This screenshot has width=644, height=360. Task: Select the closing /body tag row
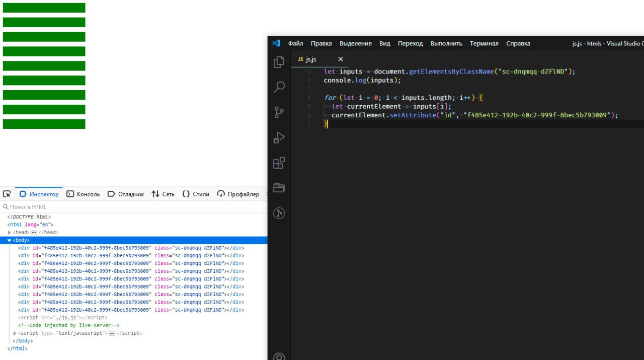[x=23, y=341]
